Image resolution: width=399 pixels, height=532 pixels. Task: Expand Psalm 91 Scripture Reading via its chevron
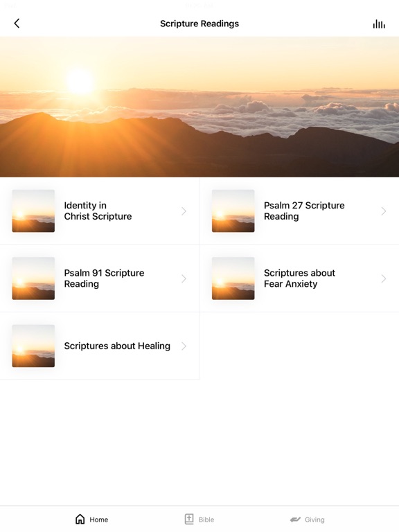coord(184,278)
